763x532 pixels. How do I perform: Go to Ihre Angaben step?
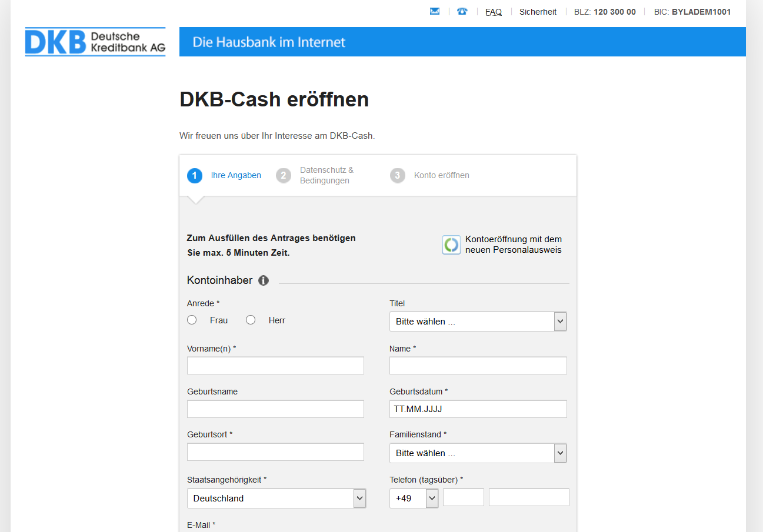click(236, 175)
